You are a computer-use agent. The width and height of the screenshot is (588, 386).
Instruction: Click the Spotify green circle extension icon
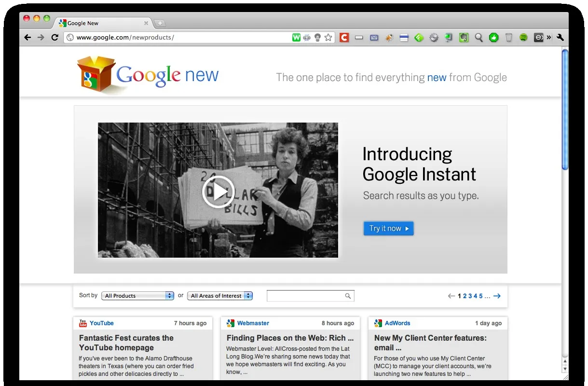[523, 38]
